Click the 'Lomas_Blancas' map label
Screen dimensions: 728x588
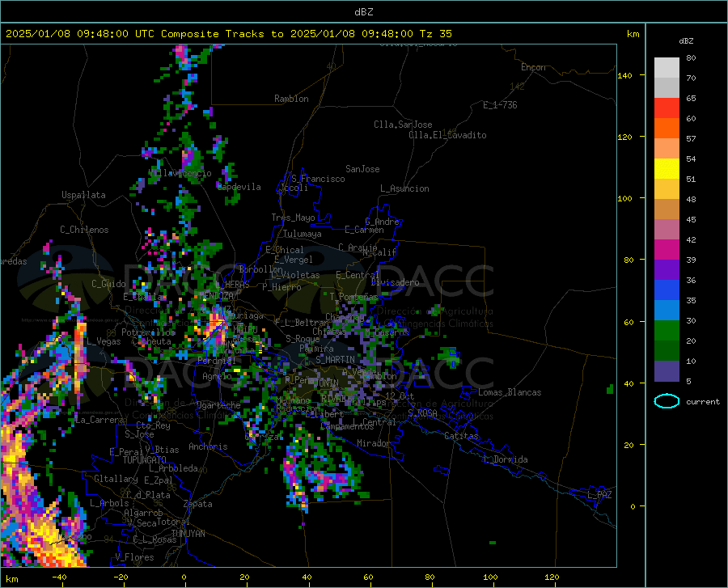click(x=510, y=392)
